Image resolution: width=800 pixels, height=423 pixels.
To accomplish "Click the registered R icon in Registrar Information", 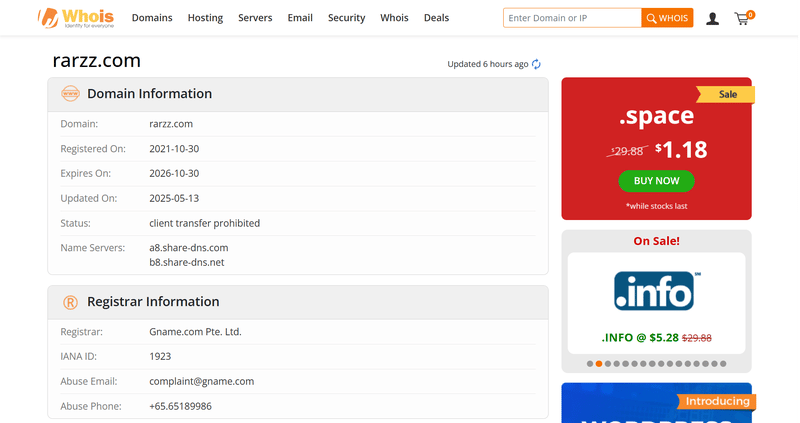I will (70, 302).
